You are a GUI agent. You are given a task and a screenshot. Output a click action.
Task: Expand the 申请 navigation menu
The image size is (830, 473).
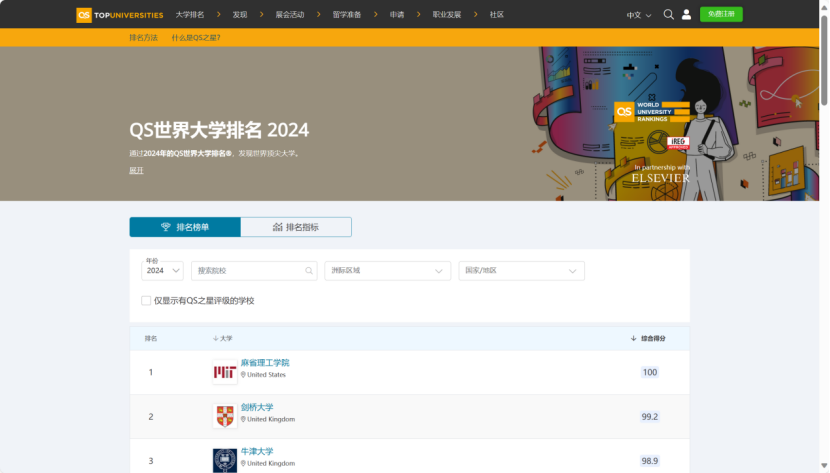pos(397,15)
